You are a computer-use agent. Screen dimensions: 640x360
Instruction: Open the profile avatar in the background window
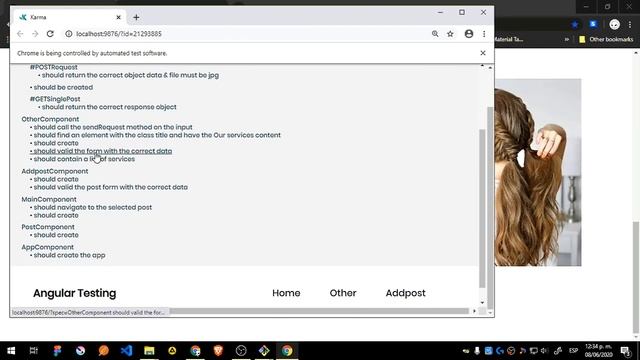tap(614, 24)
